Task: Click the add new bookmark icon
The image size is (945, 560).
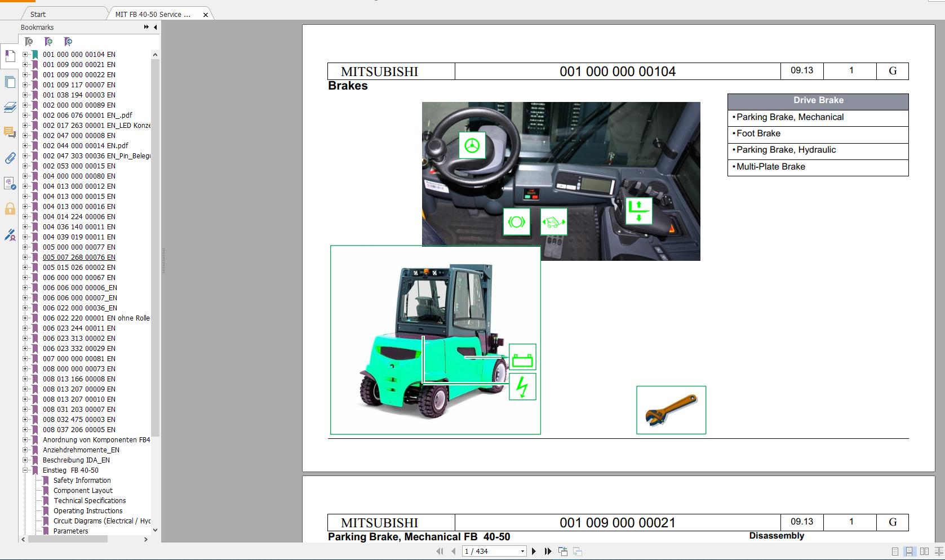Action: pyautogui.click(x=48, y=42)
